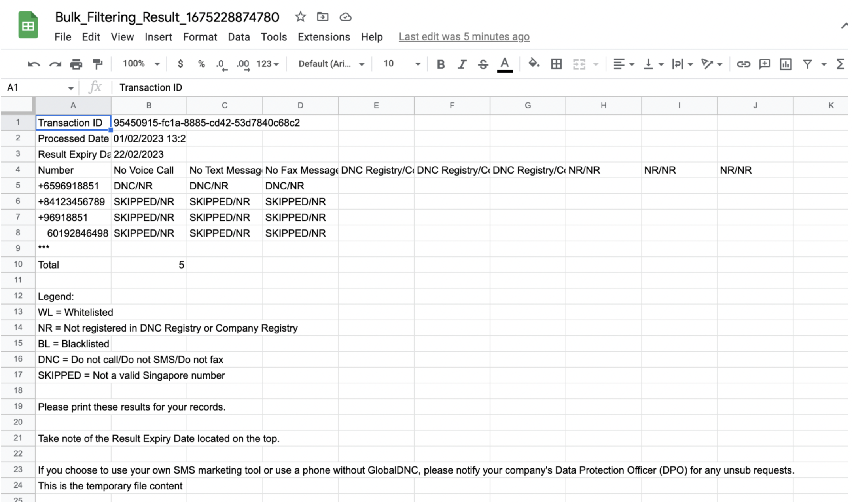The height and width of the screenshot is (504, 852).
Task: Open the Tools menu
Action: point(274,37)
